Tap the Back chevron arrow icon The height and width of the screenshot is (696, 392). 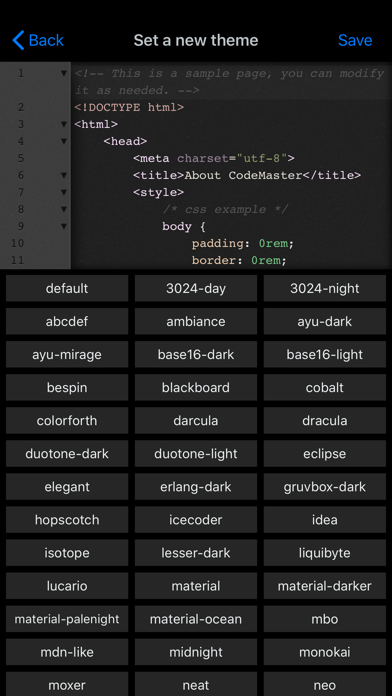pos(18,40)
